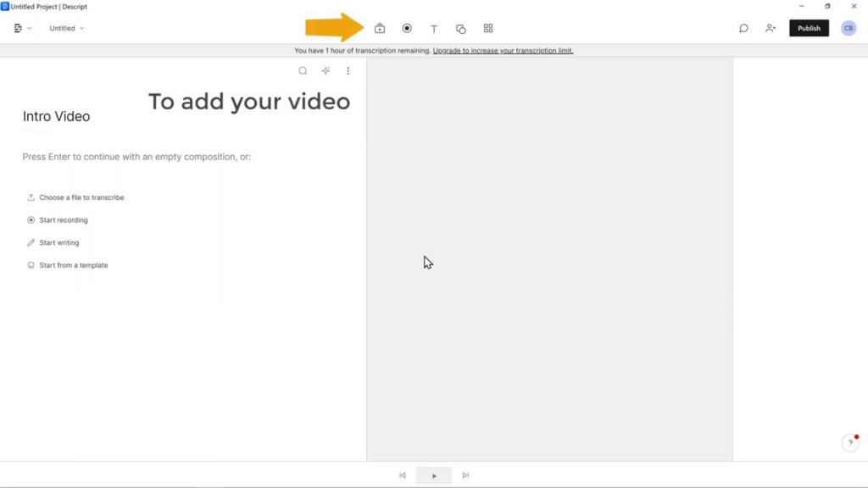This screenshot has height=488, width=868.
Task: Click 'Press Enter to continue' placeholder text
Action: (136, 157)
